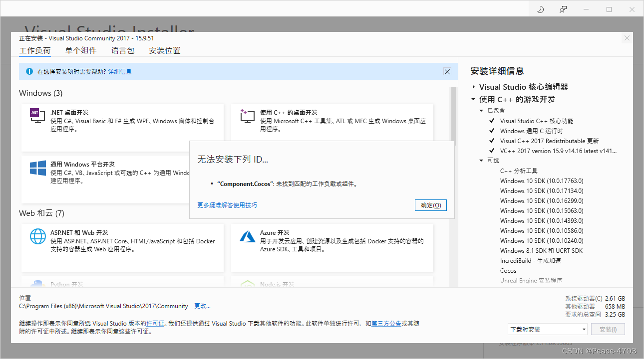
Task: Collapse the 已包含 component list
Action: click(x=482, y=110)
